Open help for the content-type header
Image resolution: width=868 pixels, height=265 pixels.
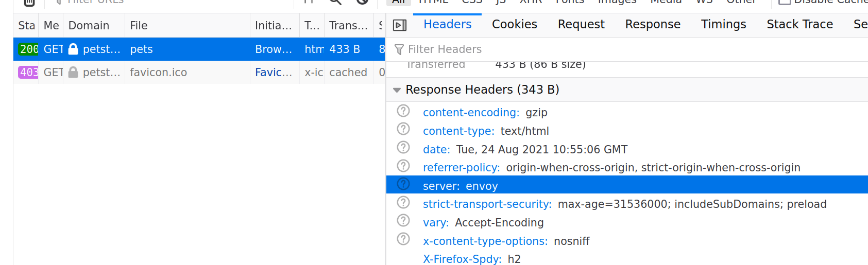pyautogui.click(x=403, y=129)
